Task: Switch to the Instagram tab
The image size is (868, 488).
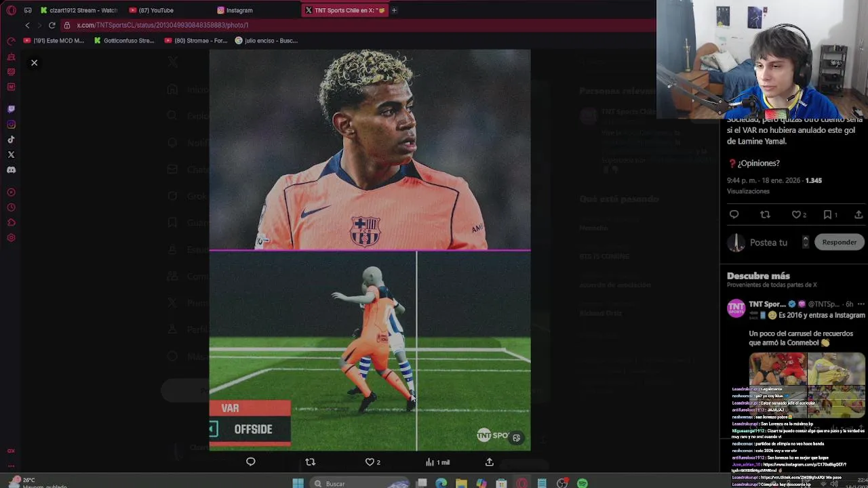Action: [x=239, y=10]
